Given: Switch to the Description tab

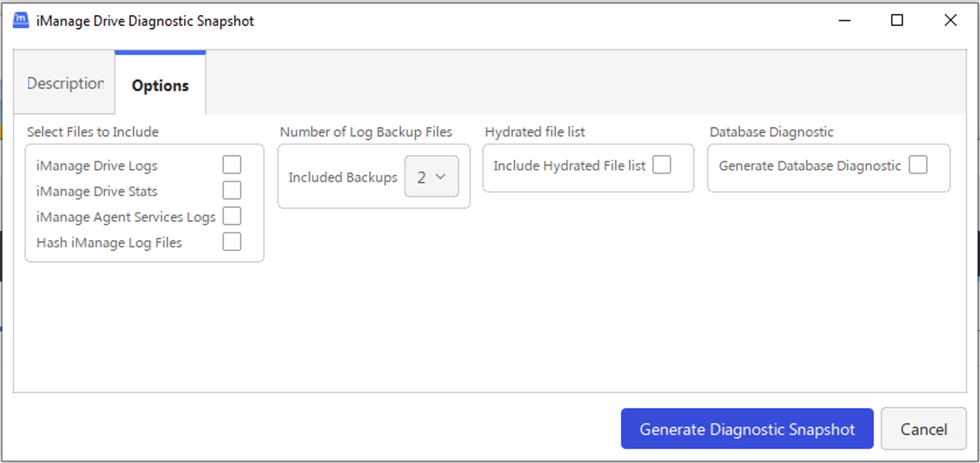Looking at the screenshot, I should point(65,83).
